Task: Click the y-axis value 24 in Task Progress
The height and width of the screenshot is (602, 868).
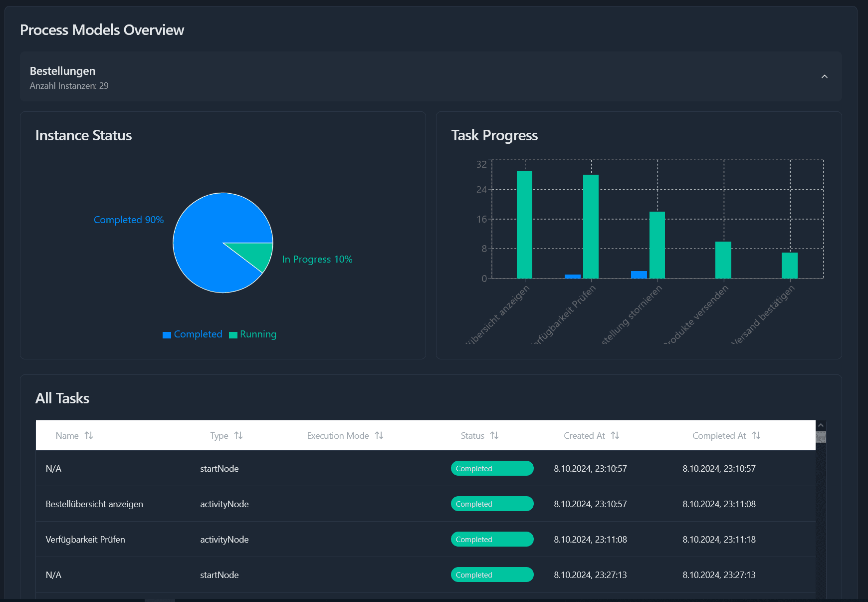Action: pyautogui.click(x=481, y=190)
